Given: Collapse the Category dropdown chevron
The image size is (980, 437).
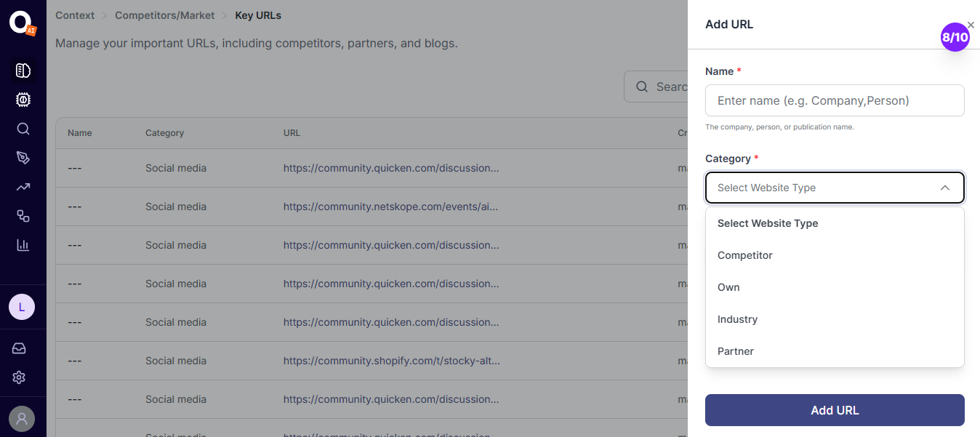Looking at the screenshot, I should click(945, 188).
